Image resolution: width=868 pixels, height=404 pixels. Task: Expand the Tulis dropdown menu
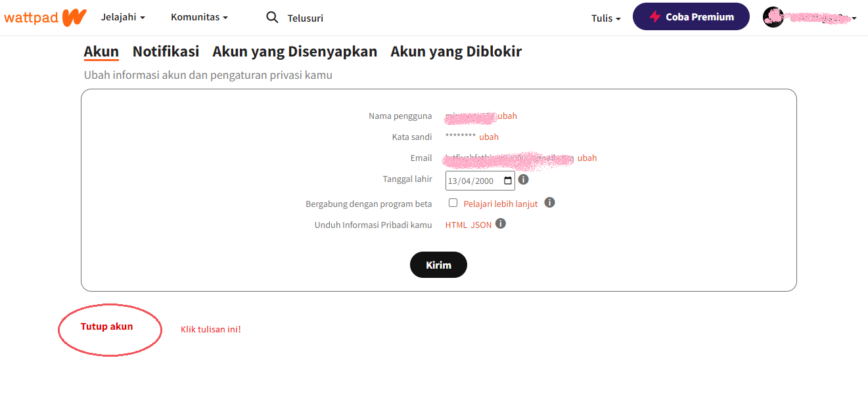click(606, 18)
